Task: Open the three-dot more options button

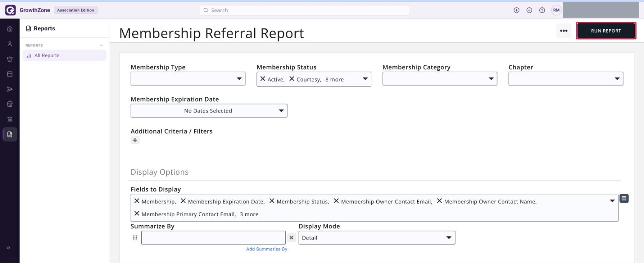Action: tap(563, 31)
